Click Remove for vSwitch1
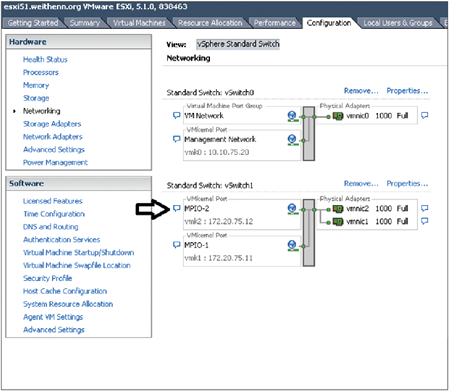 (361, 184)
